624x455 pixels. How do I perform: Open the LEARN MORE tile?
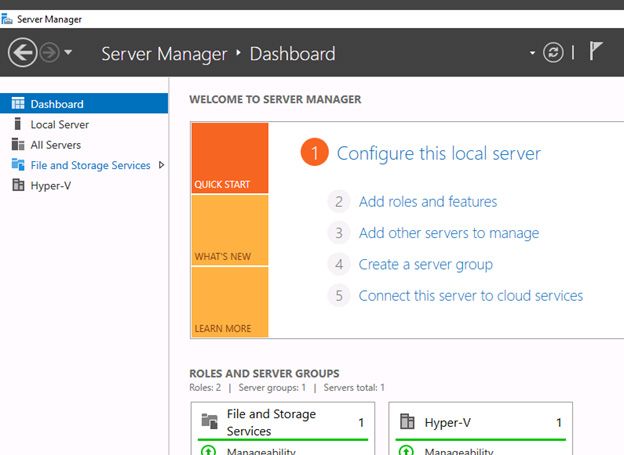pos(229,302)
